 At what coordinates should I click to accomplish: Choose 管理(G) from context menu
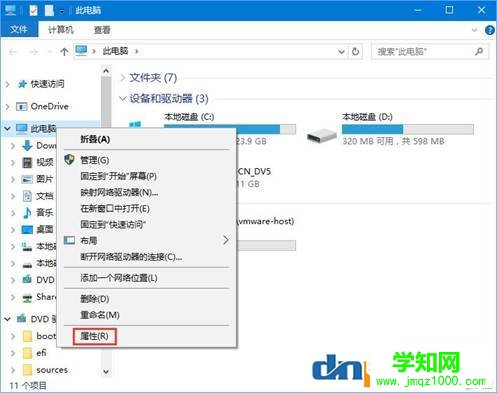95,160
